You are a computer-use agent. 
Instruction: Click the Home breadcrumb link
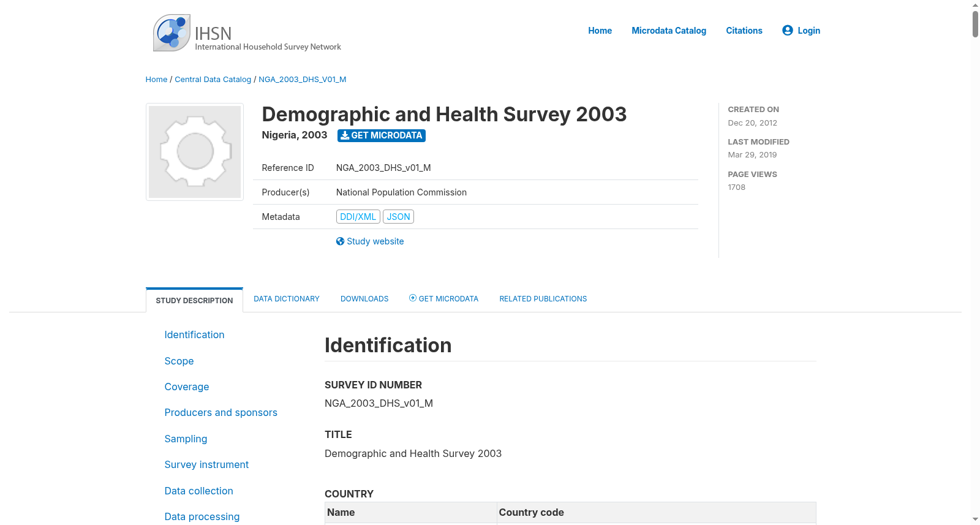156,80
